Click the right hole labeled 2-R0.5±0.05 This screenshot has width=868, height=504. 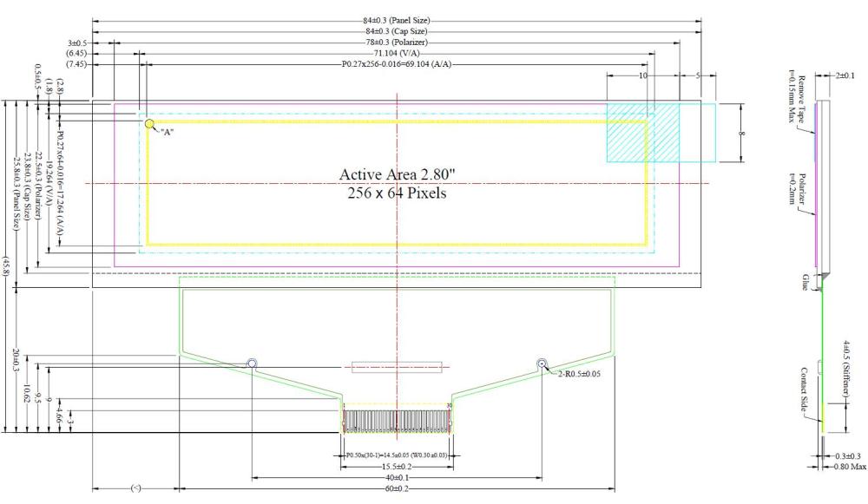pos(540,363)
